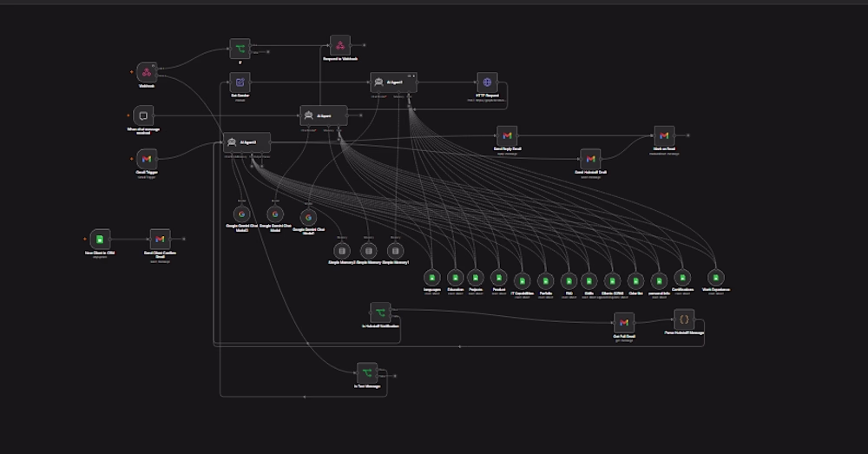
Task: Open the Is Handoff Notification If node
Action: point(380,313)
